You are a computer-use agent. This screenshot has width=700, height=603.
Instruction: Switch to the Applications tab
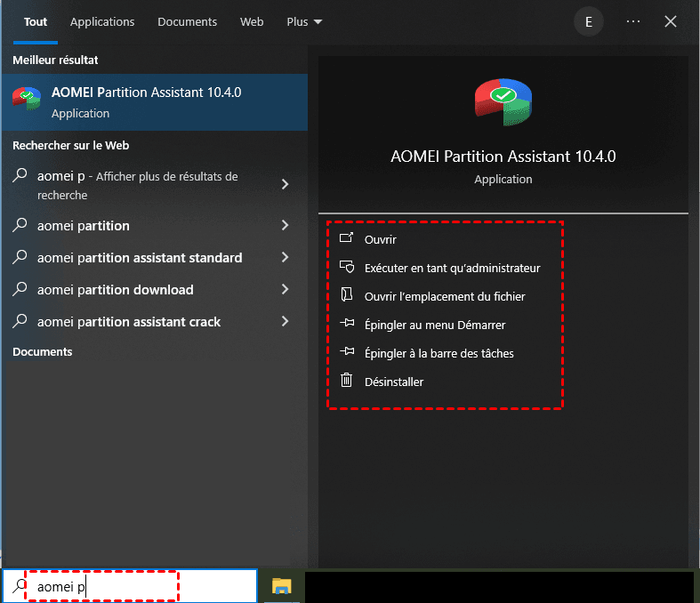(x=102, y=22)
